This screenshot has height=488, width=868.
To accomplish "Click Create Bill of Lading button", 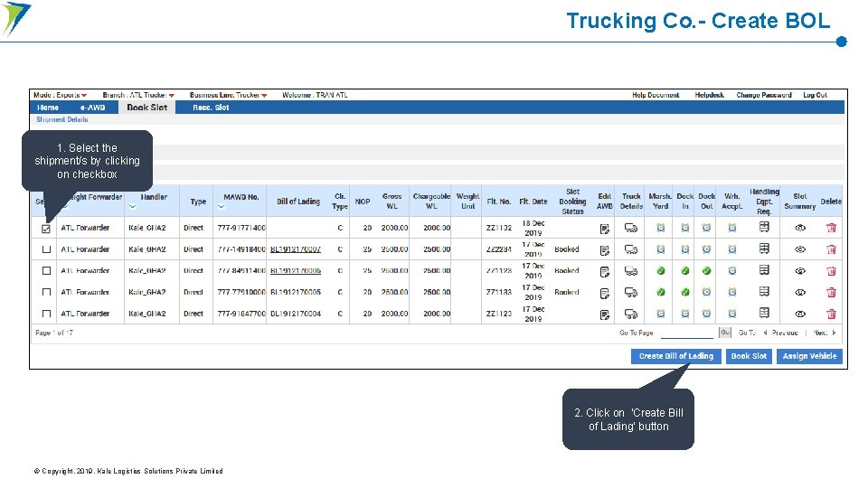I will (676, 356).
